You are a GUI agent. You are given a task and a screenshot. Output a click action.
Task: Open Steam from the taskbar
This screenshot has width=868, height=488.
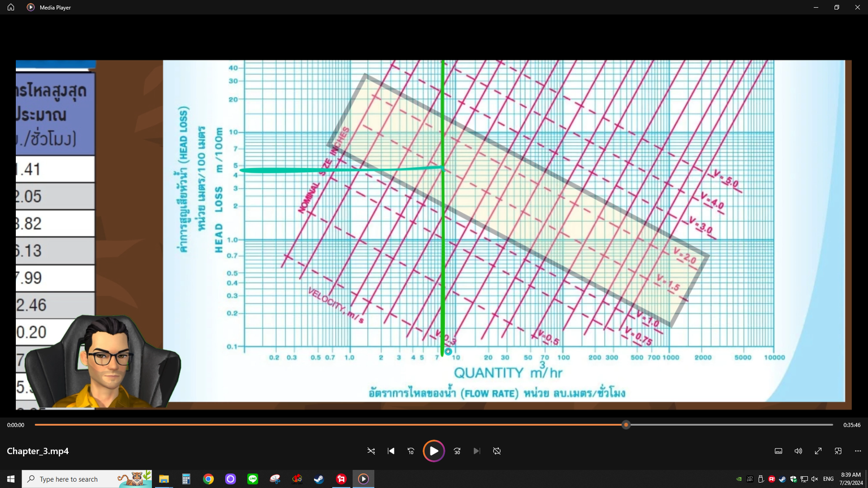(319, 479)
